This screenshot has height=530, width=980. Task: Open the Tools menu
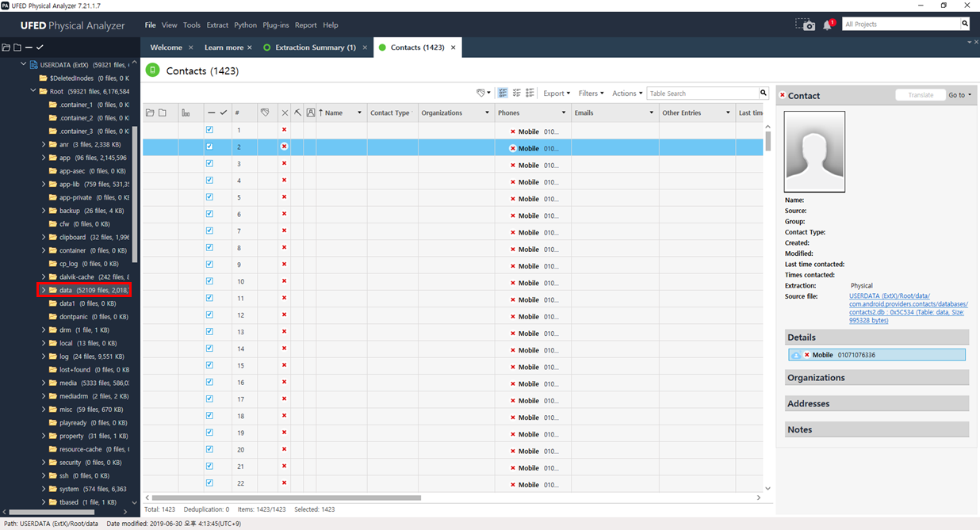[192, 25]
